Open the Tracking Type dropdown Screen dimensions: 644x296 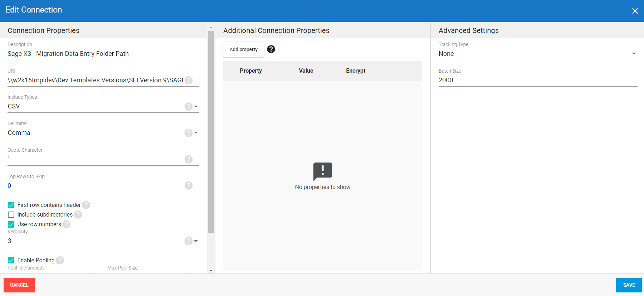coord(633,54)
